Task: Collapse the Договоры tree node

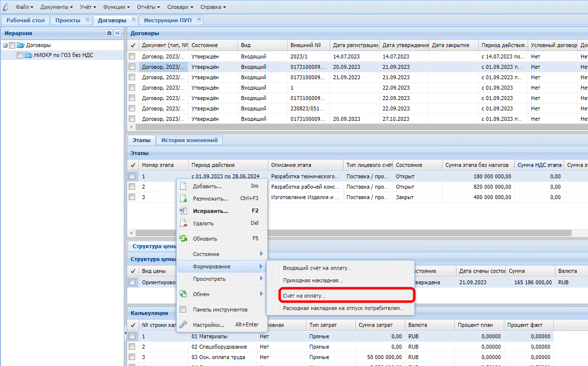Action: (5, 45)
